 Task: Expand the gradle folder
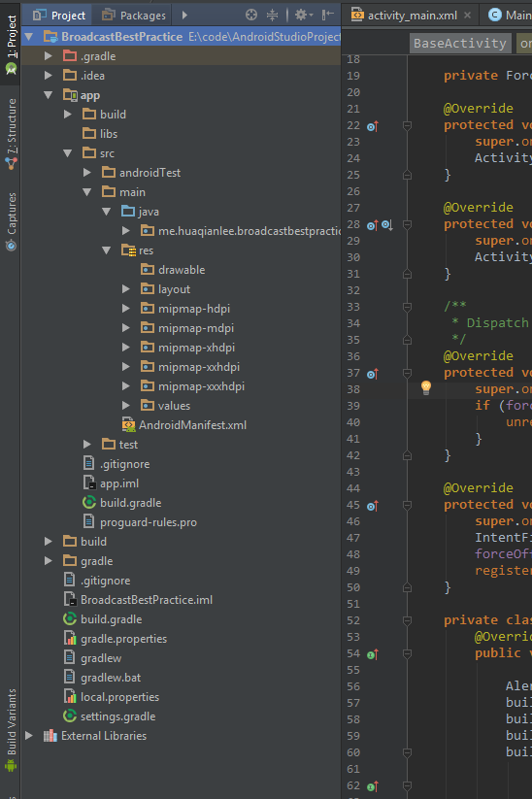[49, 560]
